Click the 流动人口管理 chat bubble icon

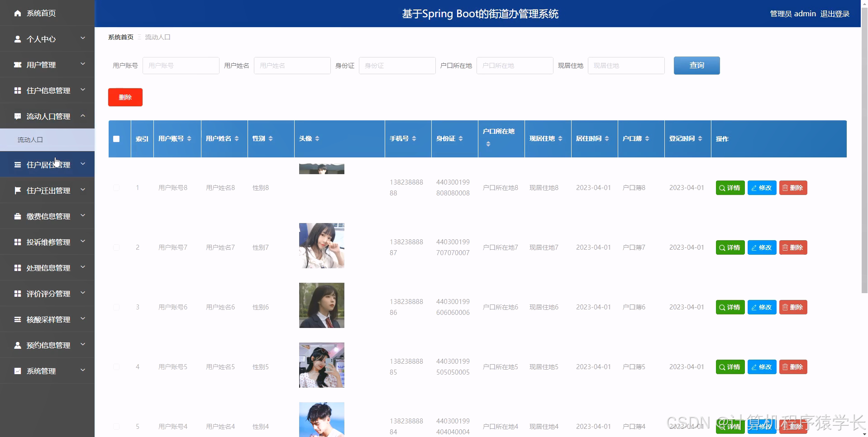(18, 116)
